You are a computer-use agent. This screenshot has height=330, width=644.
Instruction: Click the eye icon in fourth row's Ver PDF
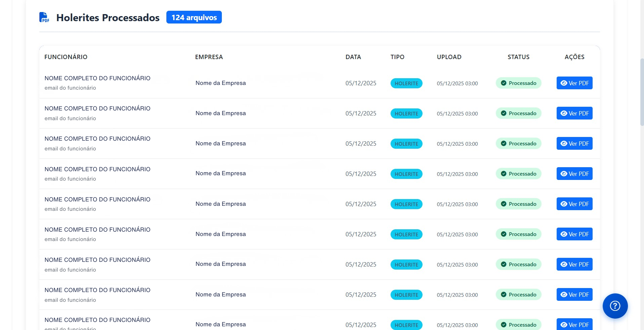[x=564, y=174]
